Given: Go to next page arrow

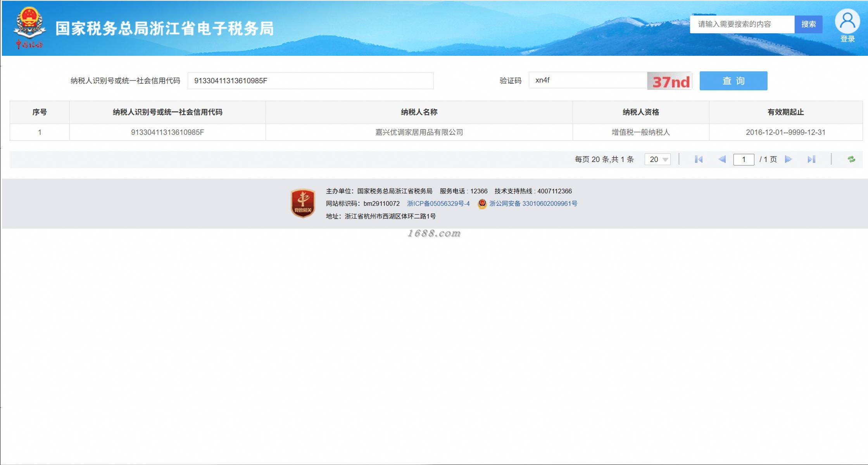Looking at the screenshot, I should pyautogui.click(x=788, y=159).
